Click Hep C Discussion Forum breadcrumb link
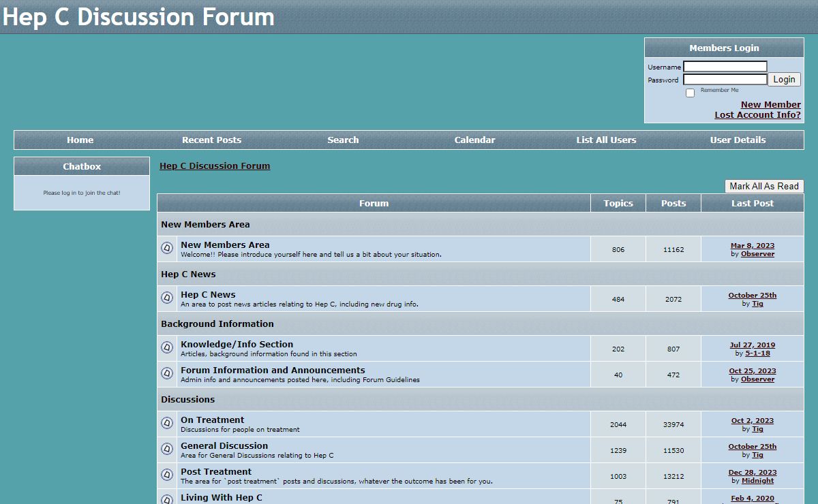The height and width of the screenshot is (504, 818). tap(215, 166)
